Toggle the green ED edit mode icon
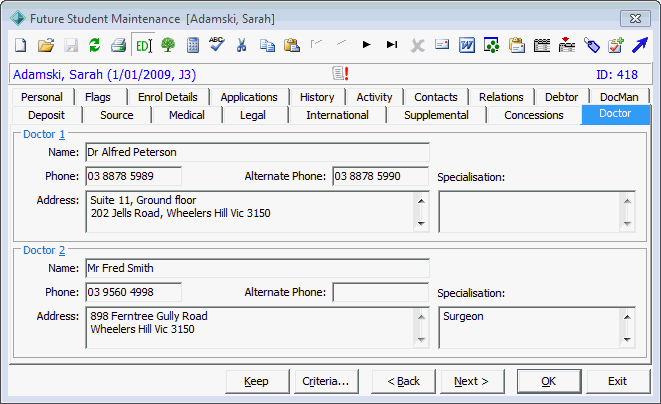 coord(143,45)
